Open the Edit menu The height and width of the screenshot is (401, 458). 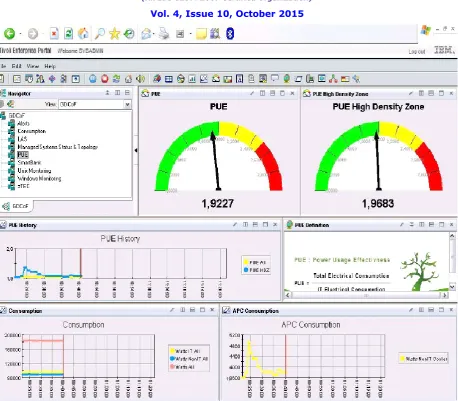16,66
